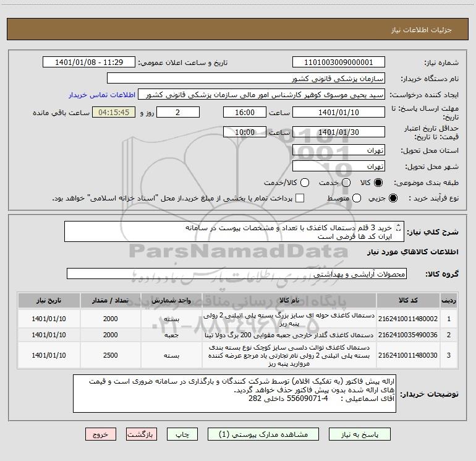Click quantity 2500 in row 3
This screenshot has width=476, height=461.
[x=111, y=355]
